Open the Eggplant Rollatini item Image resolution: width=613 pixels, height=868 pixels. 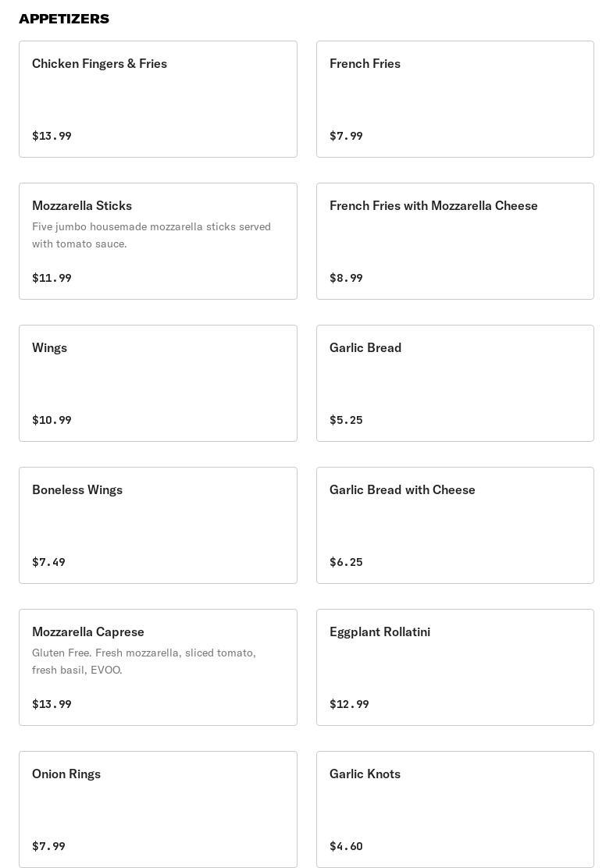click(454, 667)
